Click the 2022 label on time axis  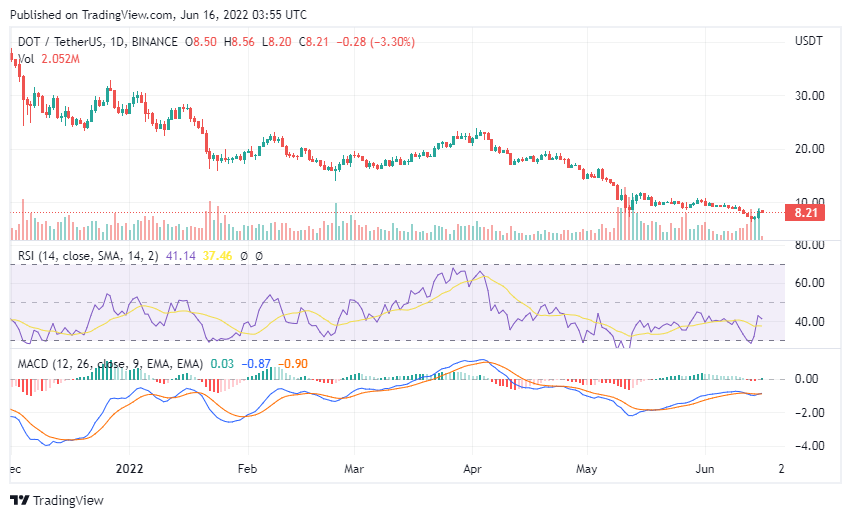[131, 467]
